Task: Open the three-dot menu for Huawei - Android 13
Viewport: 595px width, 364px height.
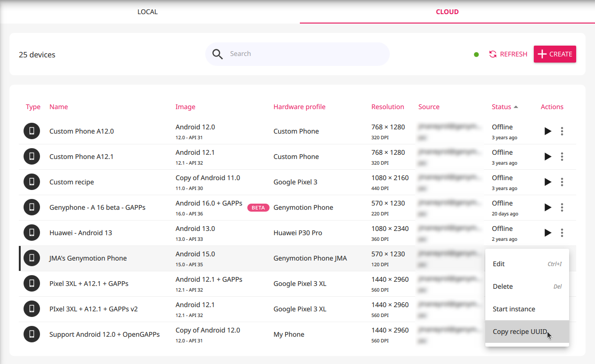Action: [x=562, y=233]
